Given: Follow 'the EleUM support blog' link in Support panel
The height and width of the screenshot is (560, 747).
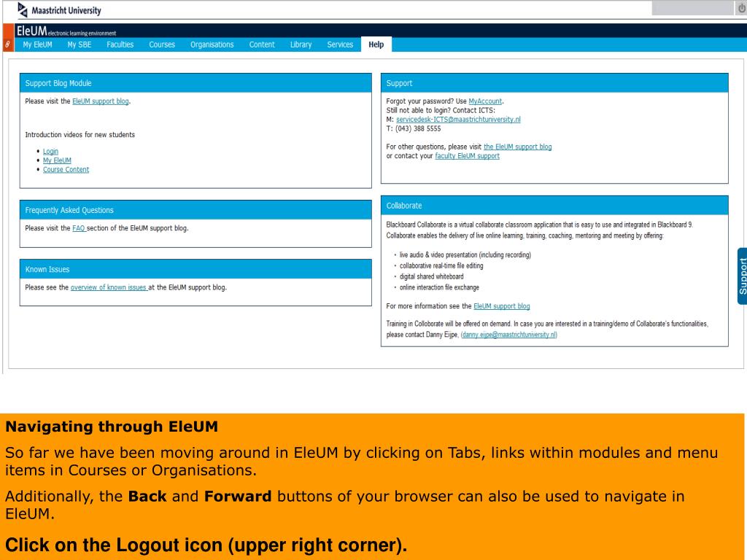Looking at the screenshot, I should coord(517,147).
